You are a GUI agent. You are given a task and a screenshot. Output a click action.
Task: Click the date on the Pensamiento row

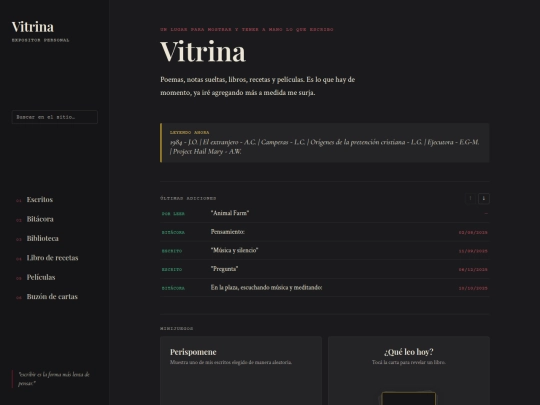coord(473,232)
